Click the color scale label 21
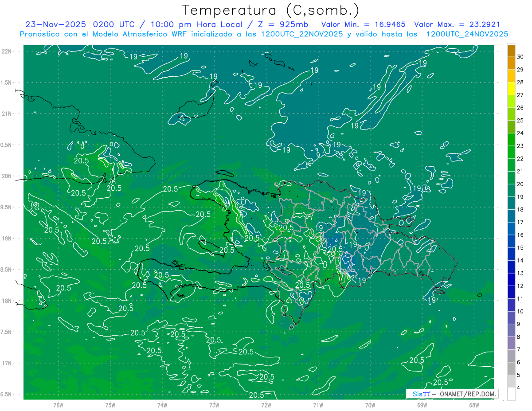The image size is (532, 411). pos(520,171)
